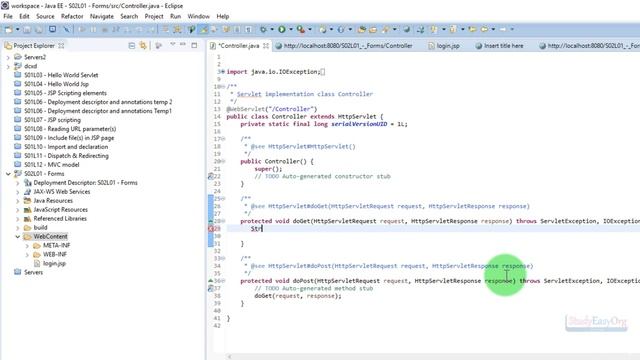Toggle folding of doGet Javadoc line 25
Viewport: 640px width, 360px height.
tap(223, 198)
